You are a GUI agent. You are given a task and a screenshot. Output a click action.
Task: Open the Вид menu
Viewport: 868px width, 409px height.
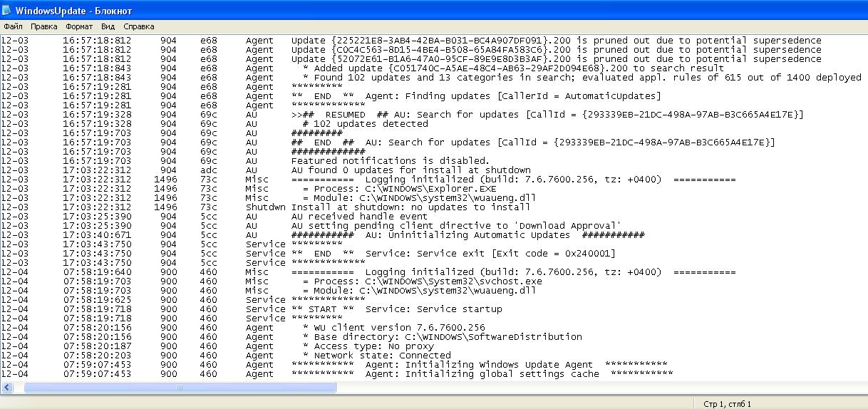108,26
